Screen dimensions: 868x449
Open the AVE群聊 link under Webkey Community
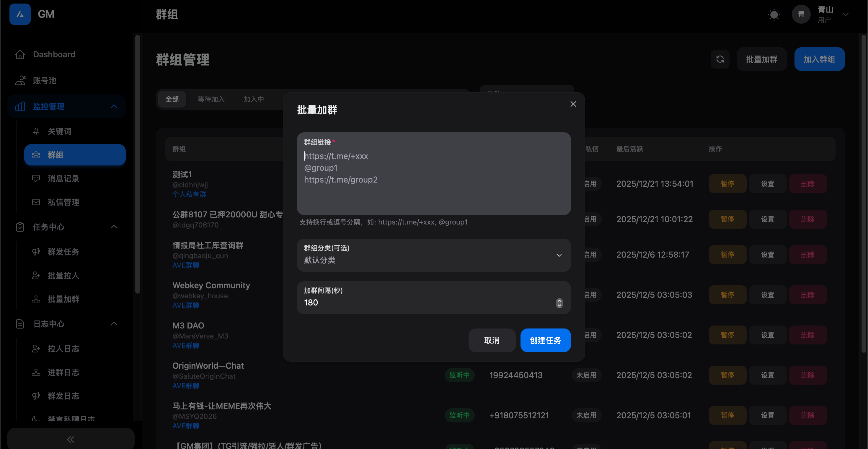tap(185, 305)
